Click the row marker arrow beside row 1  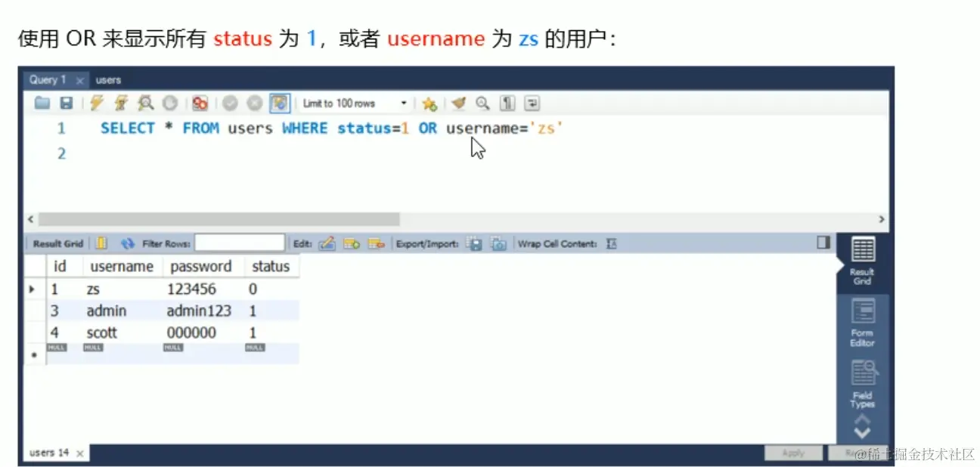(33, 289)
